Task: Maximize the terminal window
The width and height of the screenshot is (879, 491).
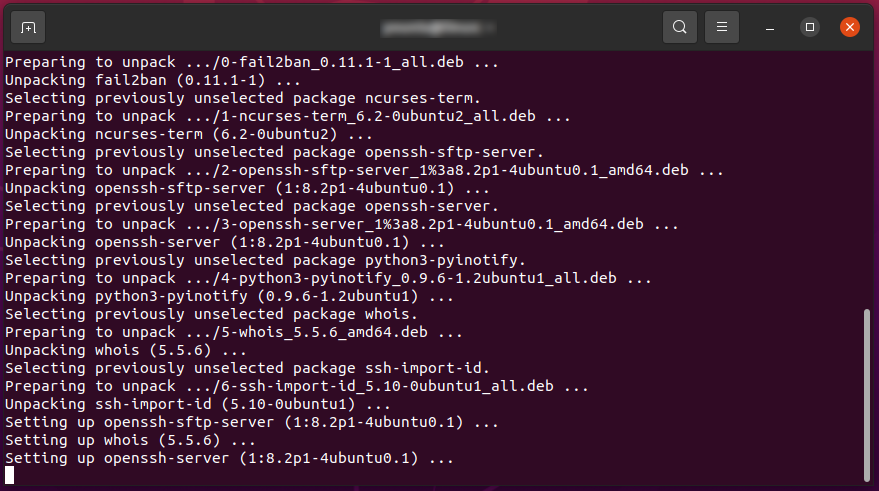Action: [x=809, y=27]
